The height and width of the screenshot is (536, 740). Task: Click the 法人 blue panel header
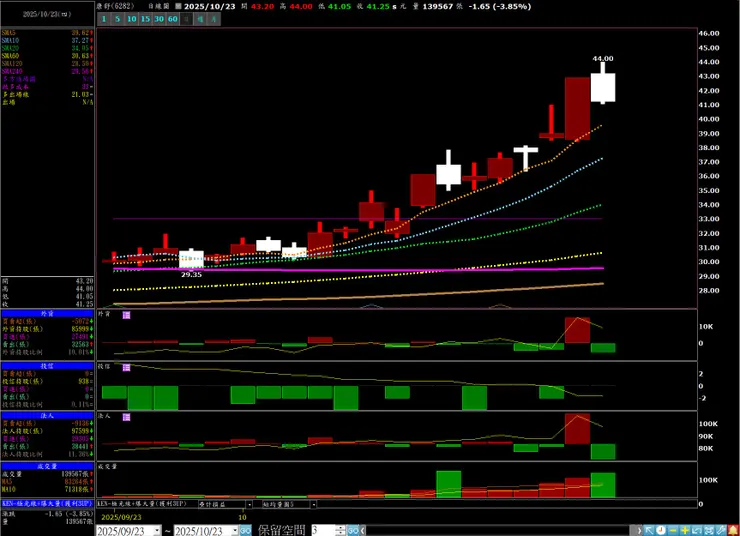click(47, 416)
